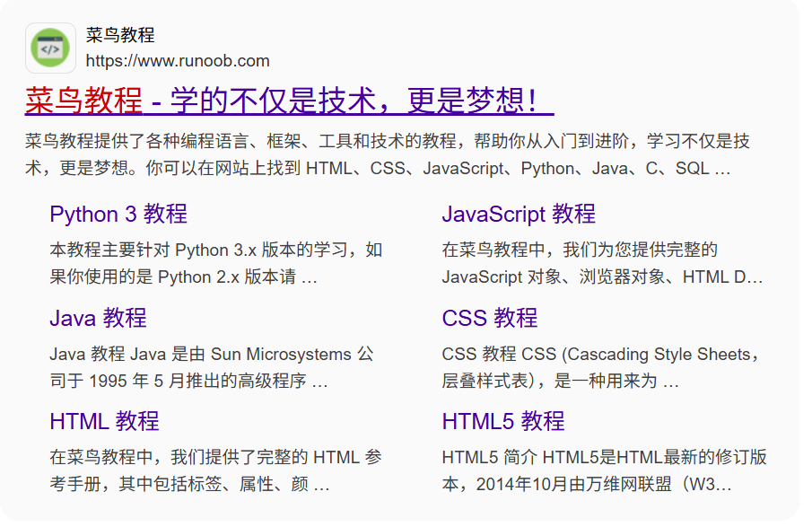Open the HTML 教程 sublink

tap(104, 421)
